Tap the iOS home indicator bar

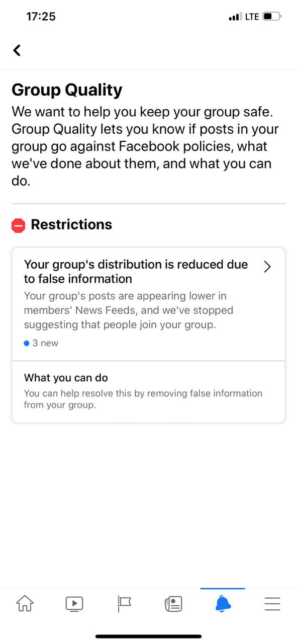tap(148, 636)
